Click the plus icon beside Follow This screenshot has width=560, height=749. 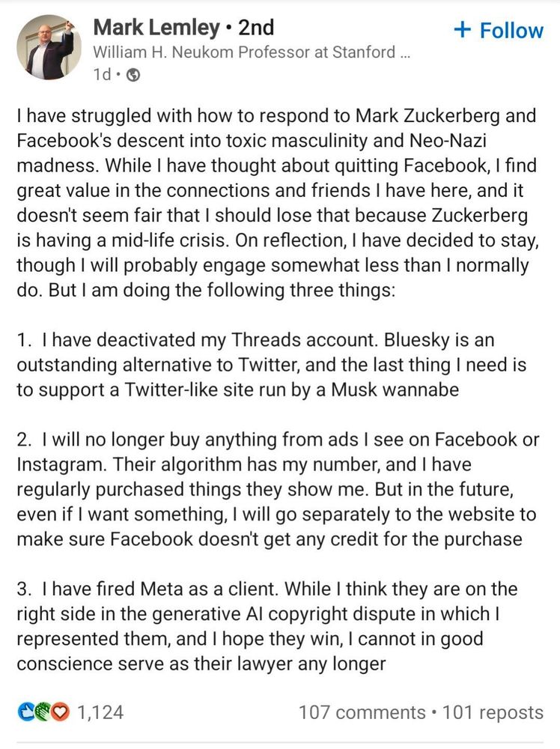click(x=462, y=30)
